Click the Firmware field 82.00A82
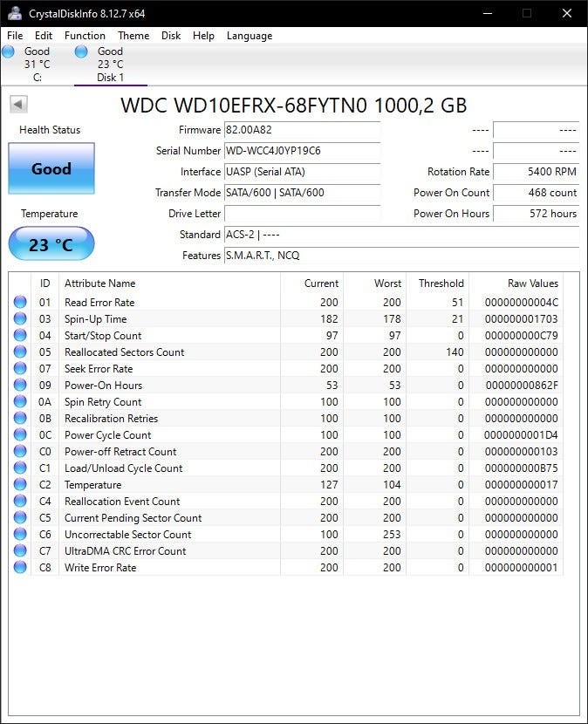 302,130
